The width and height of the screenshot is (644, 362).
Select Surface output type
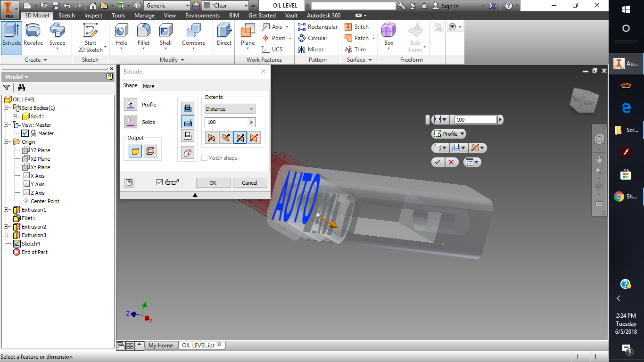click(x=150, y=151)
